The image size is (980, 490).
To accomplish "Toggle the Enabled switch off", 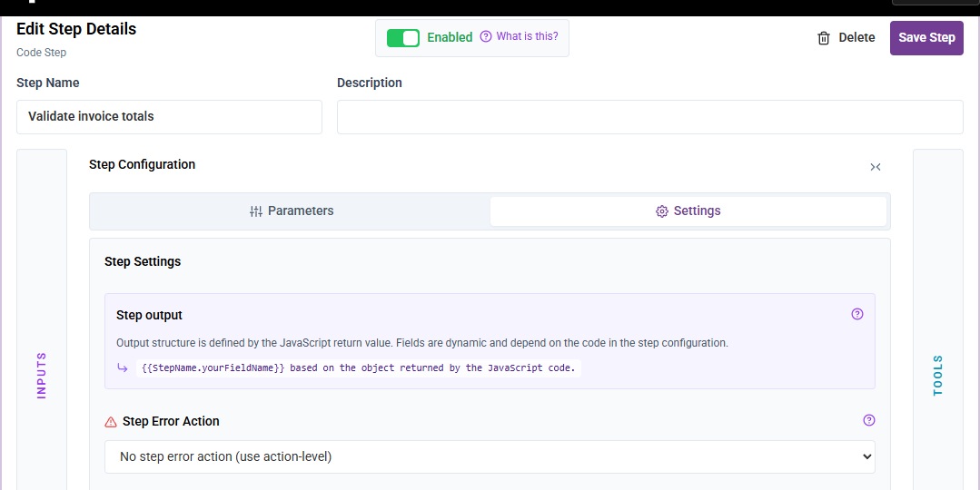I will coord(403,38).
